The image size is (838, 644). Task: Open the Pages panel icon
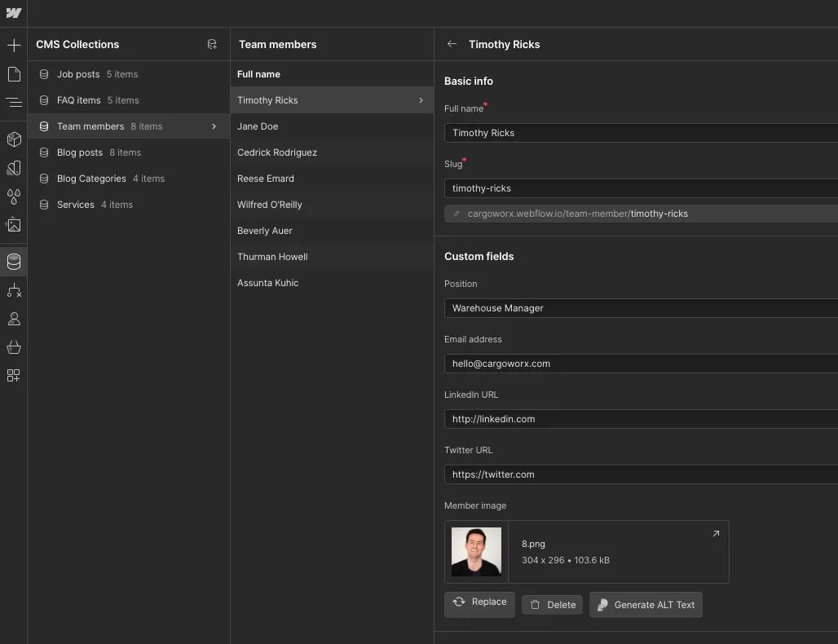tap(14, 74)
